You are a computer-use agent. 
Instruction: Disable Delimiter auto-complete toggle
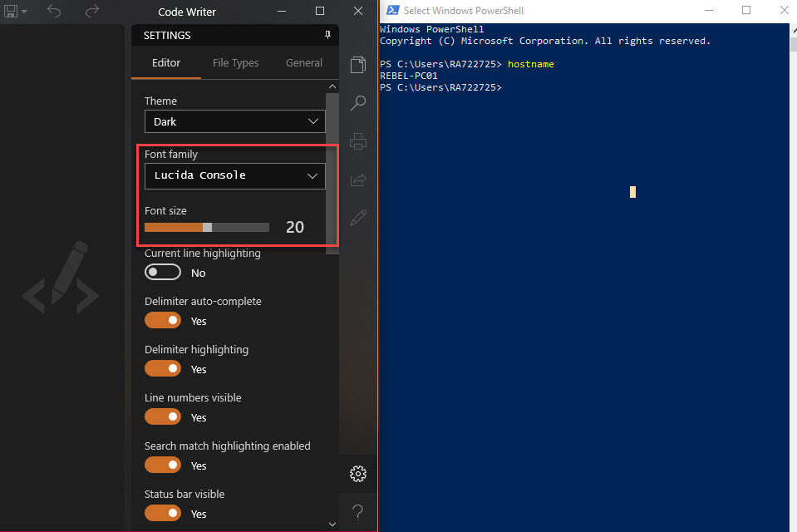pyautogui.click(x=163, y=321)
